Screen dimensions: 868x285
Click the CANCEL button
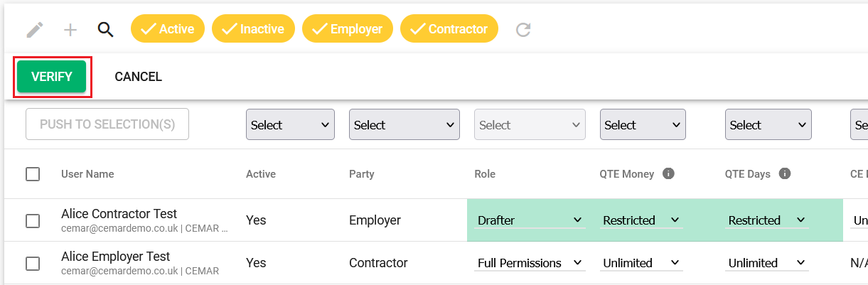click(x=139, y=77)
